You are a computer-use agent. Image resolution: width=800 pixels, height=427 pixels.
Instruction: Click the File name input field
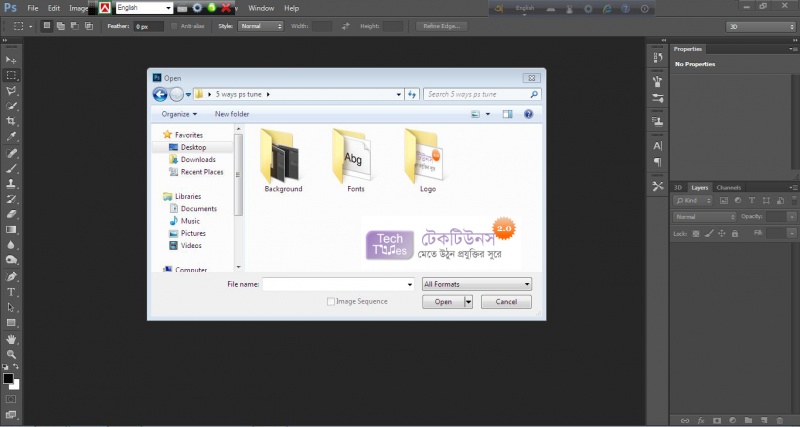click(x=334, y=285)
